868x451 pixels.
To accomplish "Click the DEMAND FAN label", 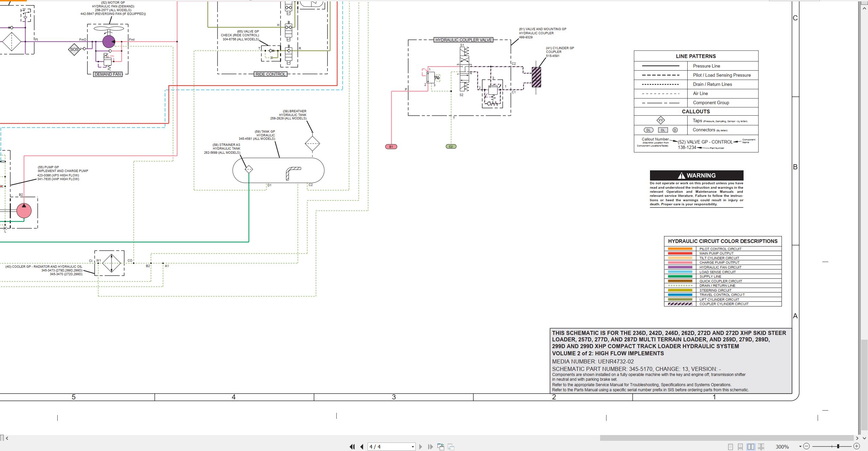I will tap(107, 74).
